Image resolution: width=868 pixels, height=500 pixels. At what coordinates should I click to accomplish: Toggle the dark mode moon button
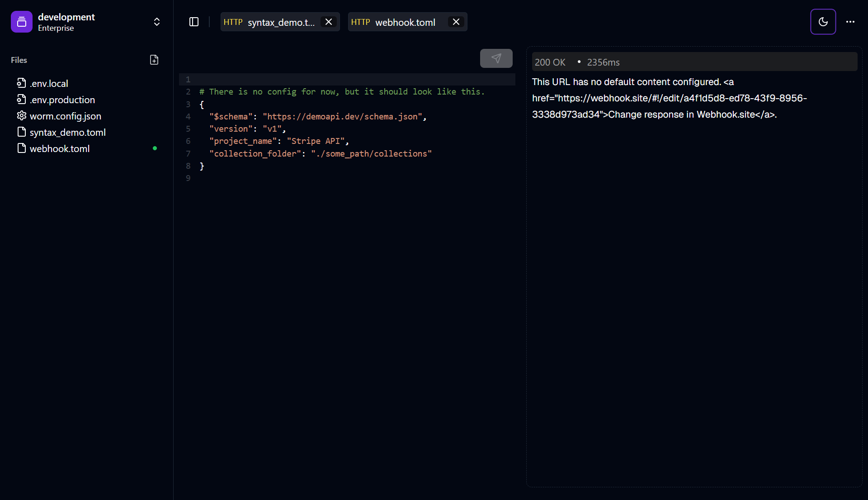click(x=823, y=22)
